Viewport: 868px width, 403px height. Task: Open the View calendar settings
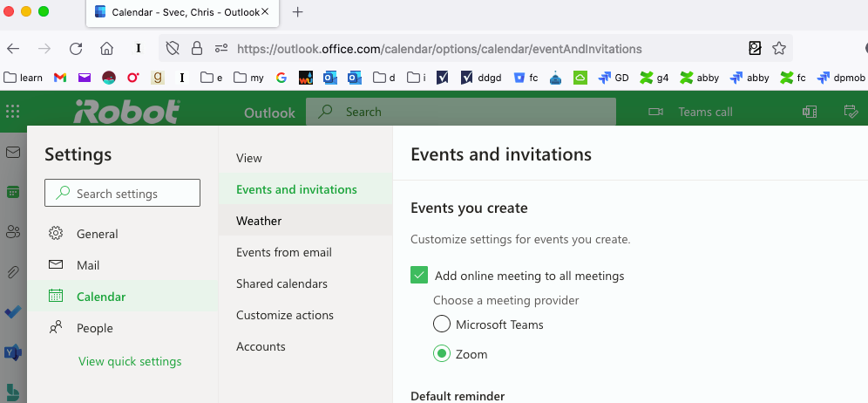(306, 158)
